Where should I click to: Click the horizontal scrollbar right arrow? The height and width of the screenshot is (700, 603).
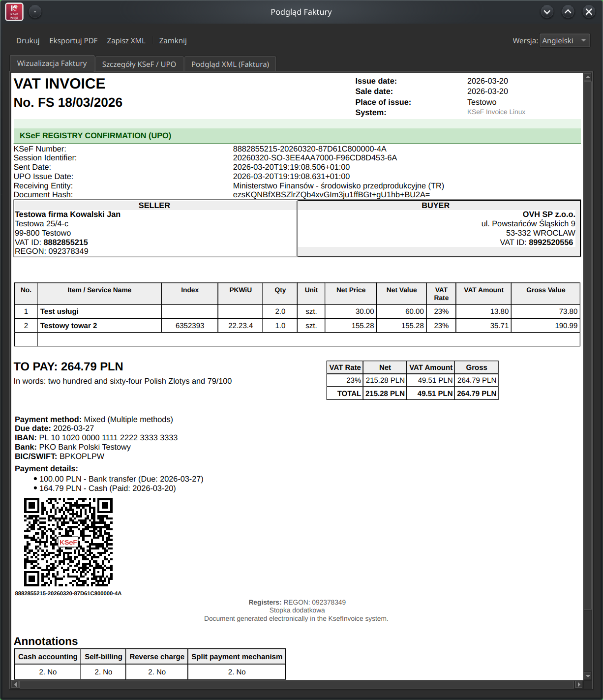coord(578,684)
